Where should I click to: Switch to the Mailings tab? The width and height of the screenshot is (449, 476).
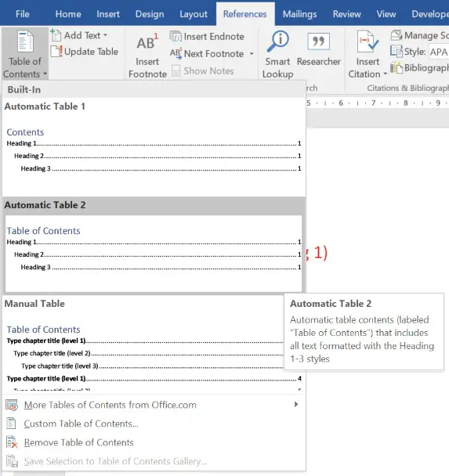click(x=299, y=14)
